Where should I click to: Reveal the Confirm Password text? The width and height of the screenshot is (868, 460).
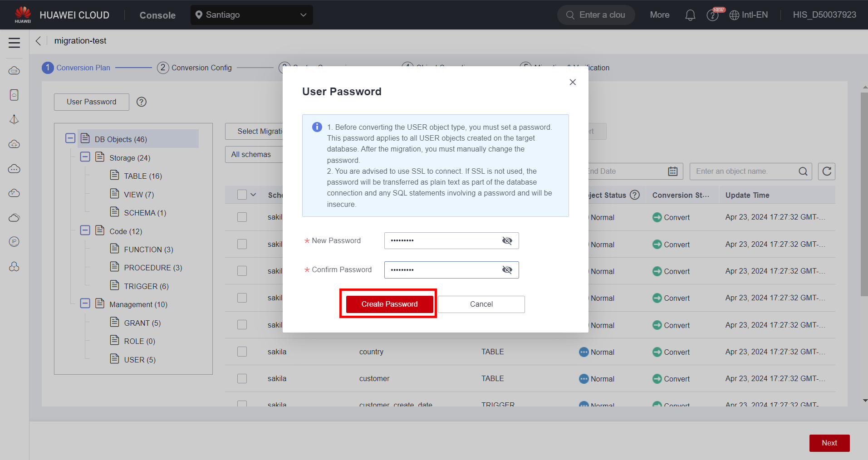tap(507, 270)
